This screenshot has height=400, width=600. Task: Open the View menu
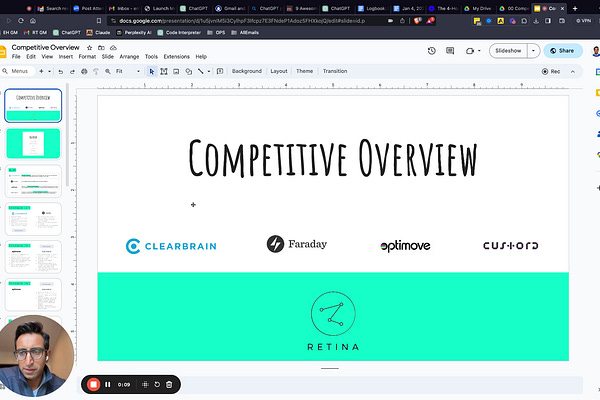tap(47, 57)
